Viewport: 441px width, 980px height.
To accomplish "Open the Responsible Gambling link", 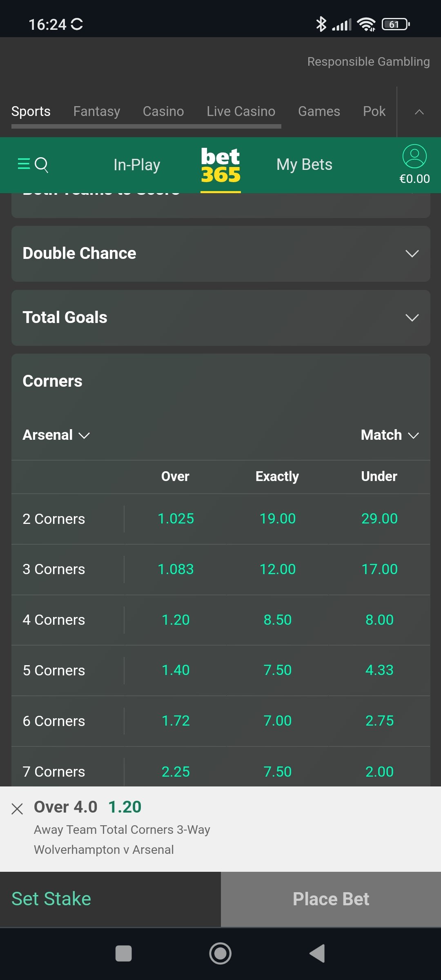I will pos(368,62).
